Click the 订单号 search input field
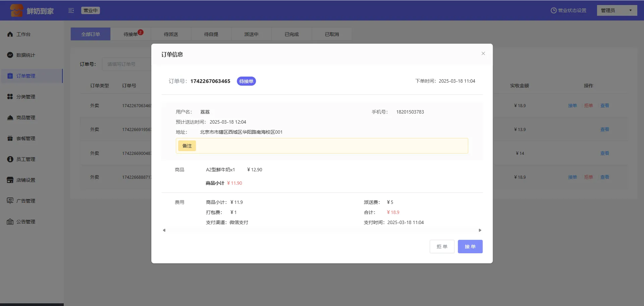This screenshot has width=644, height=306. click(x=127, y=64)
